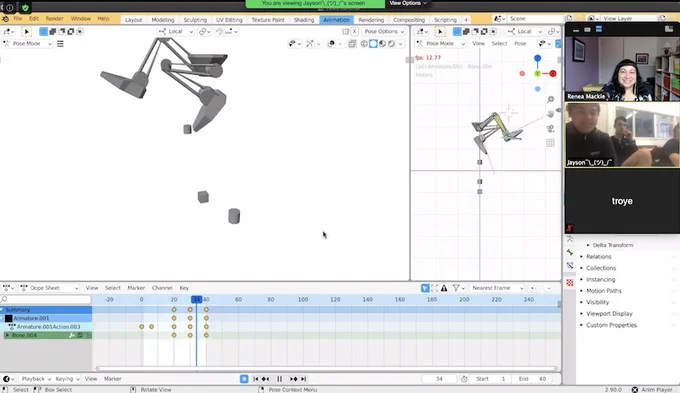Screen dimensions: 680x393
Task: Toggle auto keying record button
Action: click(x=244, y=379)
